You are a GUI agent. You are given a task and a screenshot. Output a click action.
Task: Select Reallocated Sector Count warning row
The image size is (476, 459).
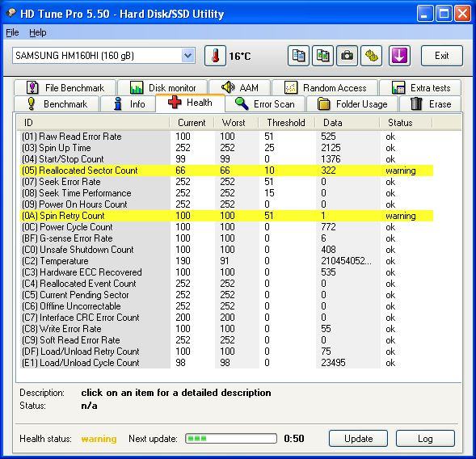[227, 171]
